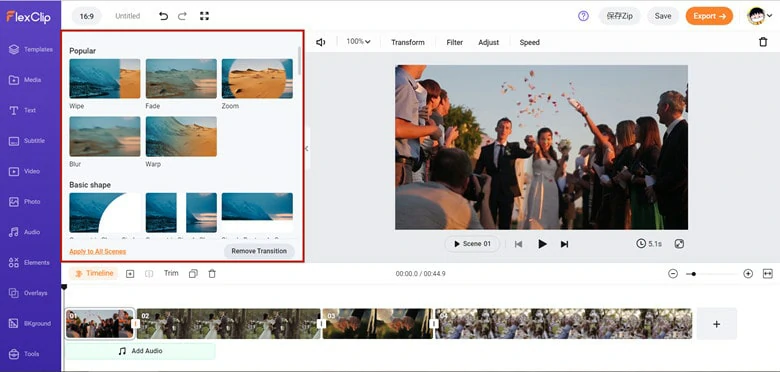Fit the timeline to width icon
The width and height of the screenshot is (780, 372).
click(768, 274)
